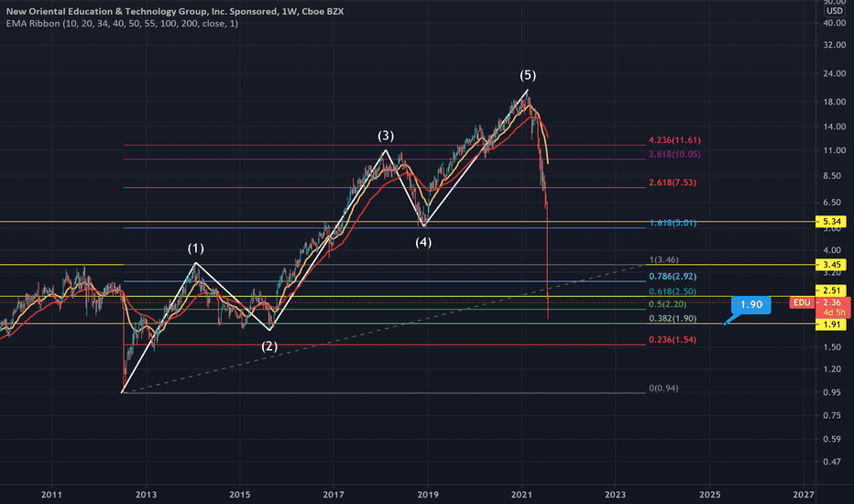Select the 0.236(1.54) Fibonacci level label
Screen dimensions: 854x504
pos(672,339)
